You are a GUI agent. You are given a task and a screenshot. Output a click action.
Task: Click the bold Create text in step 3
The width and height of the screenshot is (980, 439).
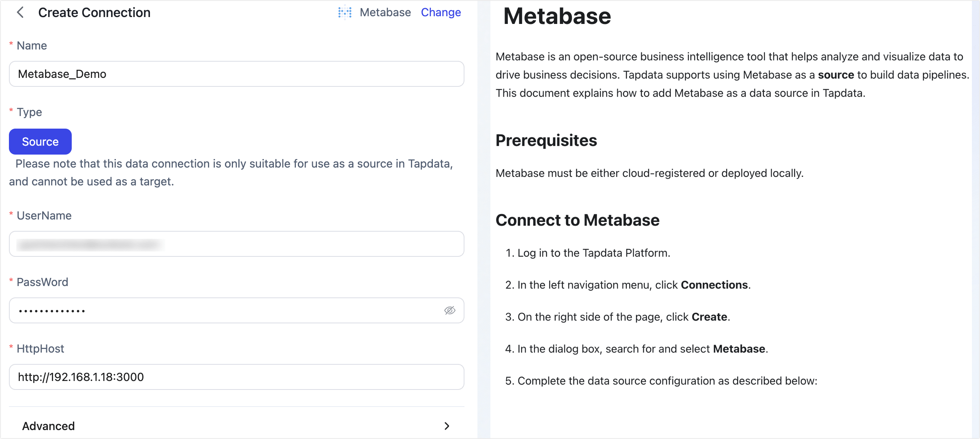click(709, 316)
